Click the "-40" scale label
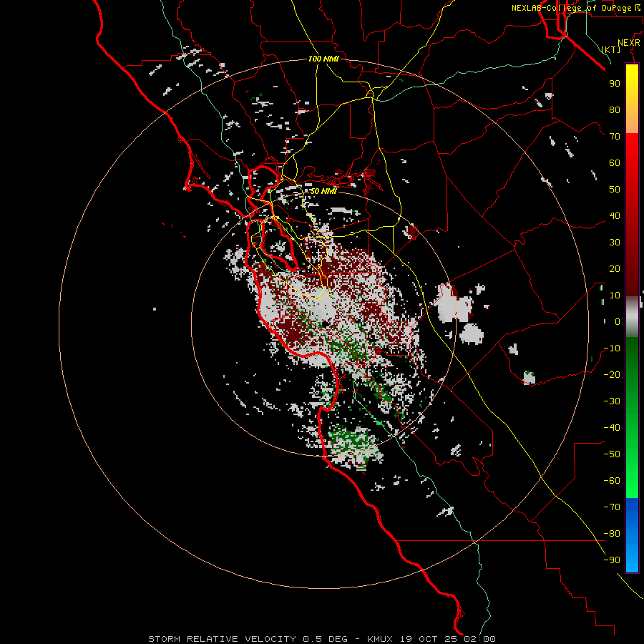The image size is (644, 644). coord(612,428)
